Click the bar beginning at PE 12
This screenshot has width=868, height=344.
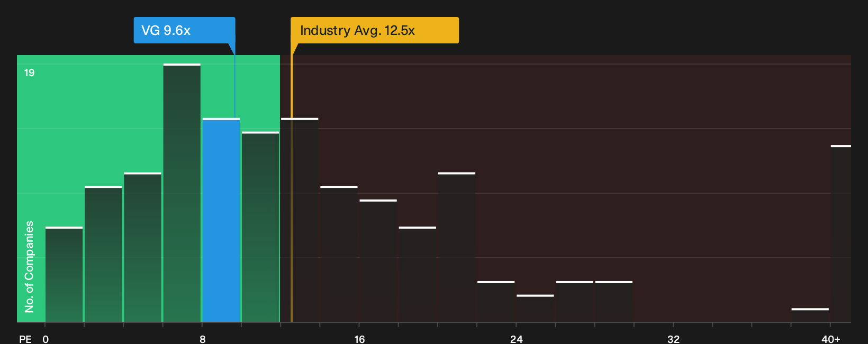(x=300, y=220)
